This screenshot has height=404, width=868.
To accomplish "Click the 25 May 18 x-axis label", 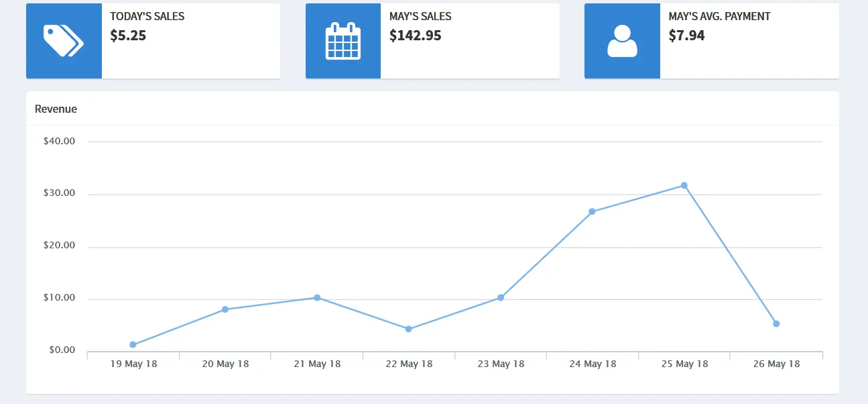I will coord(684,364).
